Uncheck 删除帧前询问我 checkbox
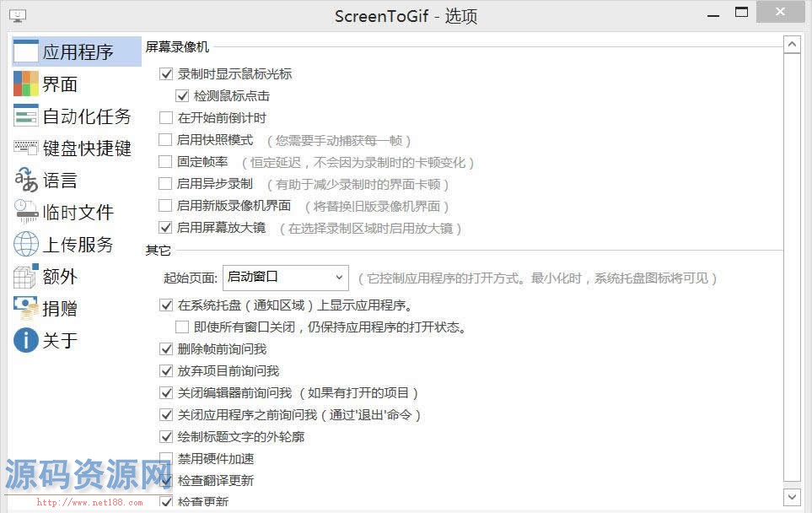812x513 pixels. 166,349
